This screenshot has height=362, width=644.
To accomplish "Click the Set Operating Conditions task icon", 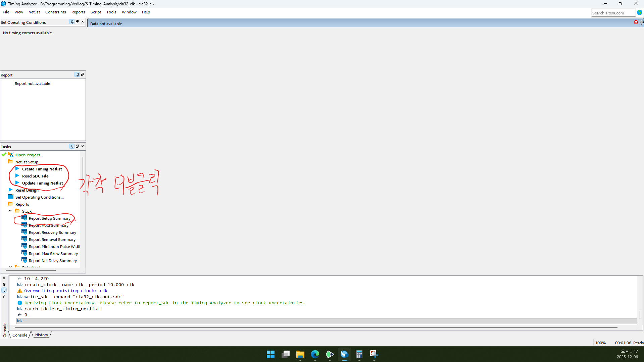I will coord(11,197).
